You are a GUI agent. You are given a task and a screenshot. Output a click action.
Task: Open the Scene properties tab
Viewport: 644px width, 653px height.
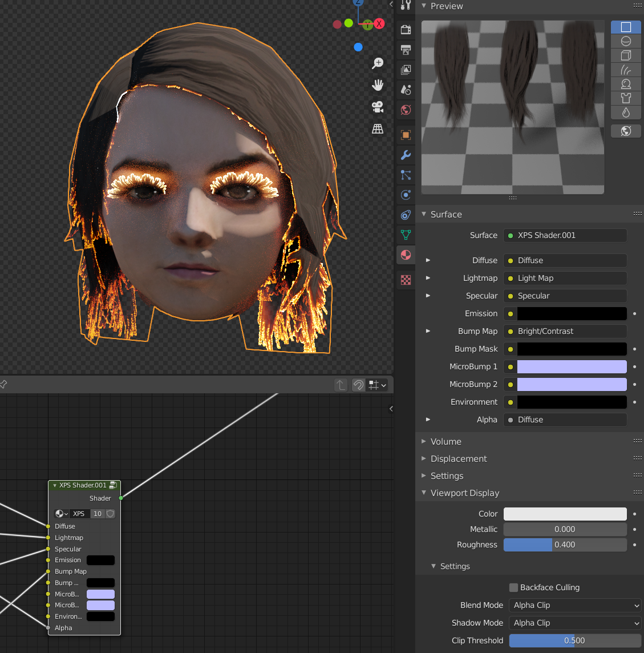pos(406,90)
